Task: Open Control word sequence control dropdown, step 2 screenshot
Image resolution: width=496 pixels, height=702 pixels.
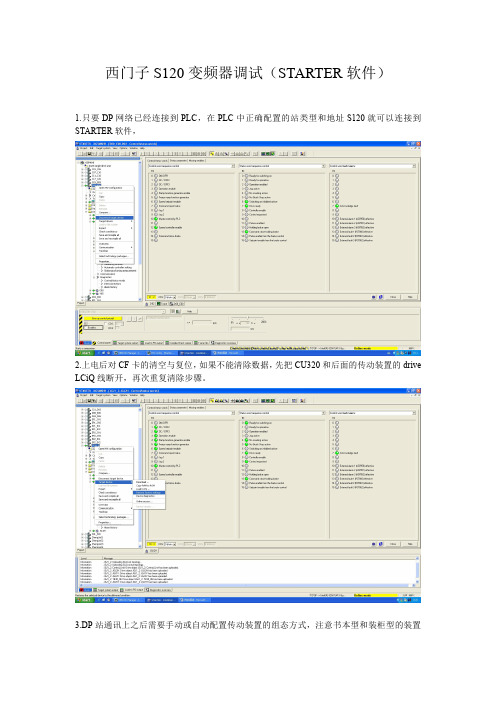Action: pos(192,413)
